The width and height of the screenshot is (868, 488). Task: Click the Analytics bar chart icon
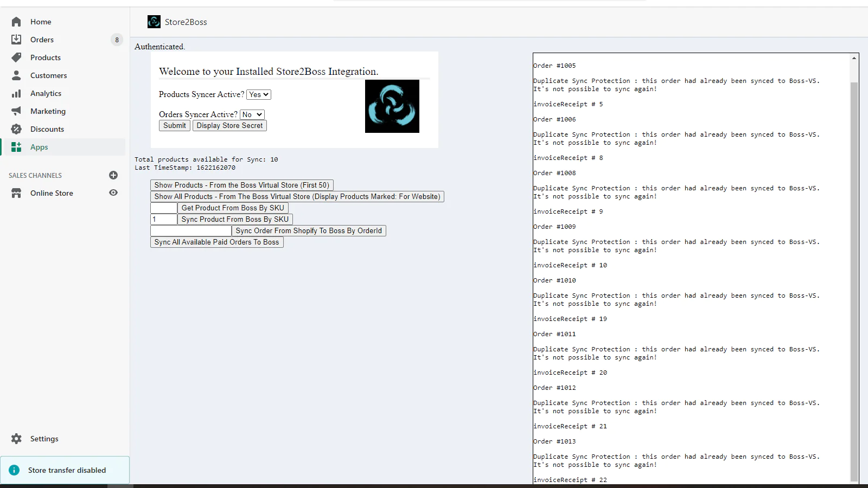point(16,93)
